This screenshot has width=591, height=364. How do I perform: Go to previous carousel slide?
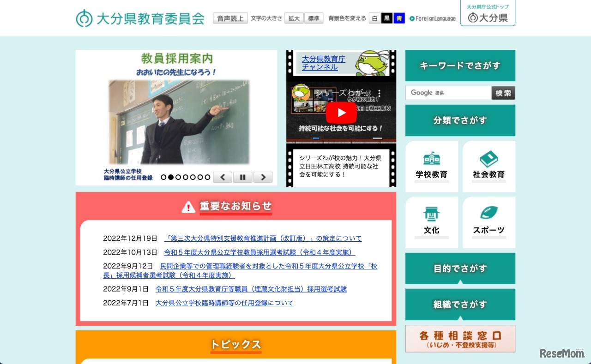tap(223, 177)
